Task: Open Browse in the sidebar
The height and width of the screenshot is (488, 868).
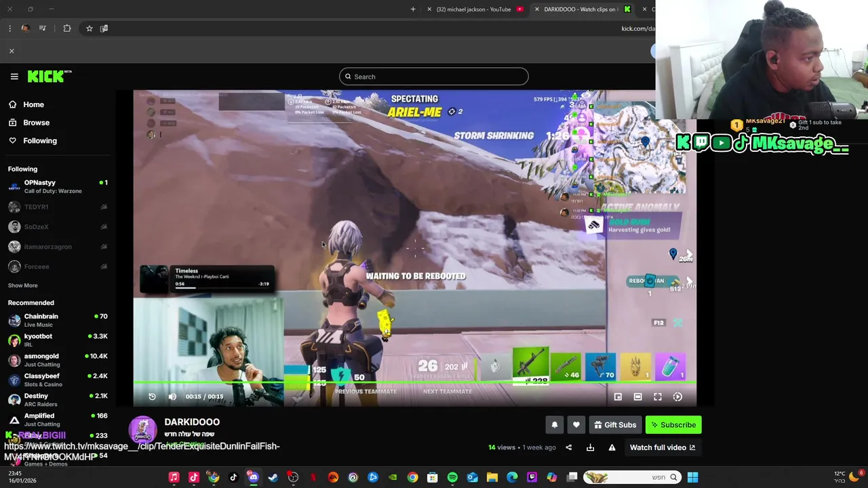Action: point(29,123)
